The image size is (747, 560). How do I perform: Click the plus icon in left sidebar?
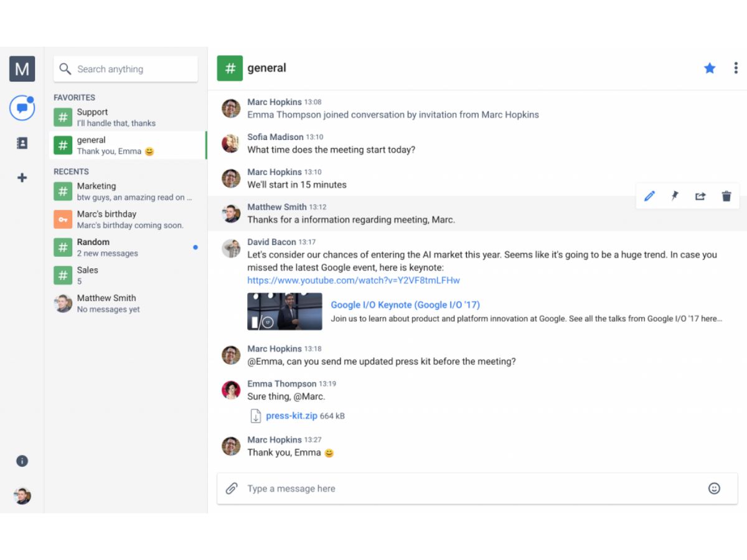coord(22,178)
